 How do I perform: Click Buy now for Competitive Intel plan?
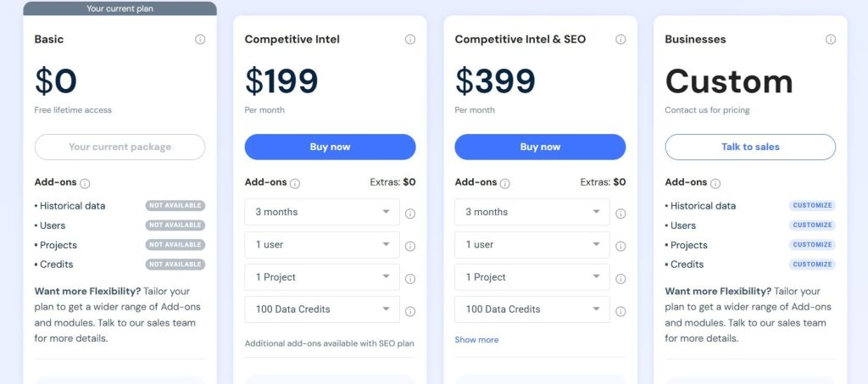tap(330, 147)
